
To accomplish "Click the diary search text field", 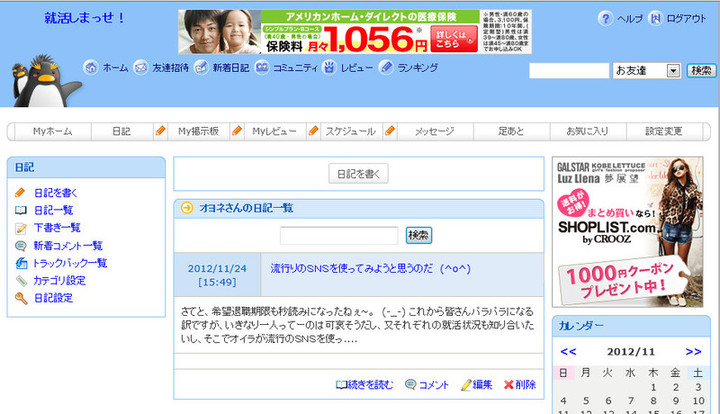I will pyautogui.click(x=339, y=236).
